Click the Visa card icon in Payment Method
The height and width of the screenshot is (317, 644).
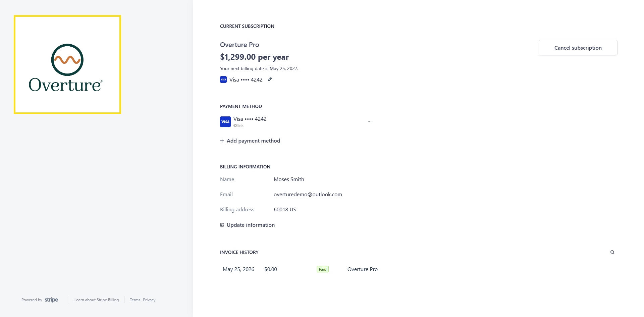point(225,122)
